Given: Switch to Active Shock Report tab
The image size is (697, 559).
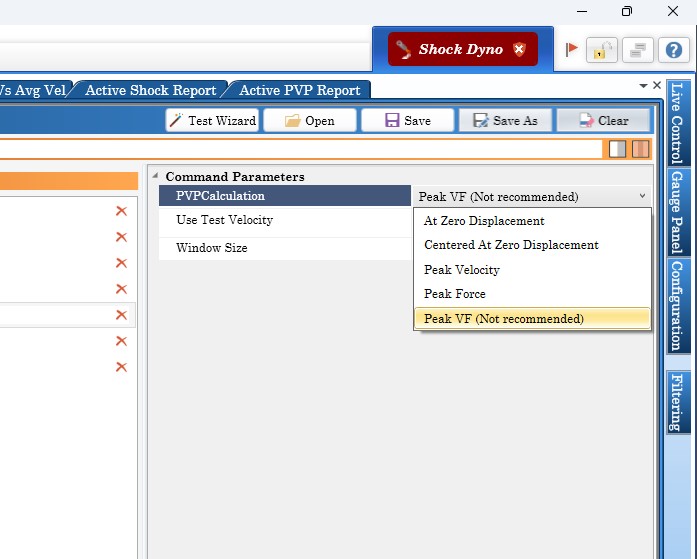Looking at the screenshot, I should (150, 90).
